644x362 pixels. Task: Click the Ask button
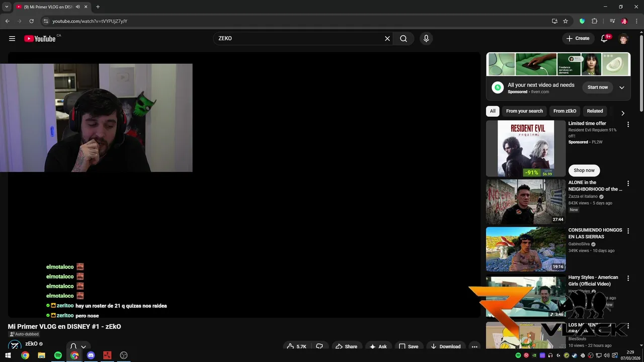[378, 346]
